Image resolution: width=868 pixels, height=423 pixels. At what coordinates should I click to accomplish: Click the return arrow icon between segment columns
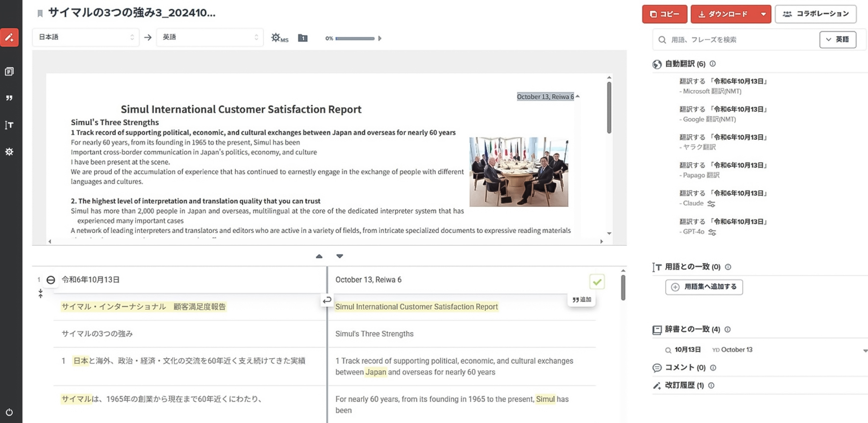(327, 299)
